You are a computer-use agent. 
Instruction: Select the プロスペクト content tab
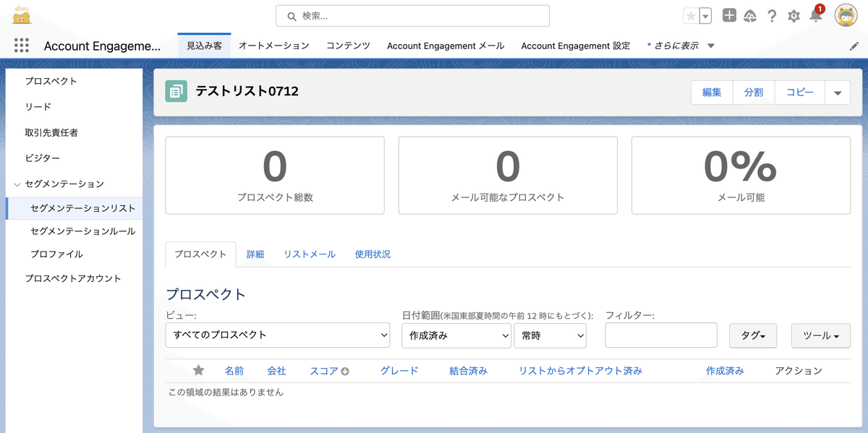[200, 254]
